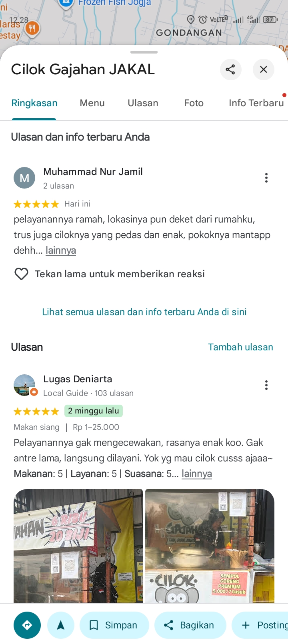The image size is (288, 644).
Task: Tap Bagikan share button
Action: [x=190, y=625]
